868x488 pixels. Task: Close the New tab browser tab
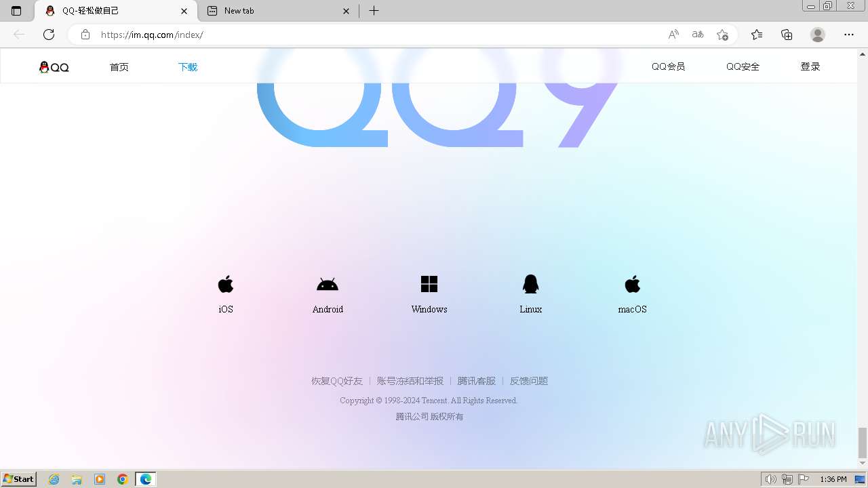tap(346, 11)
